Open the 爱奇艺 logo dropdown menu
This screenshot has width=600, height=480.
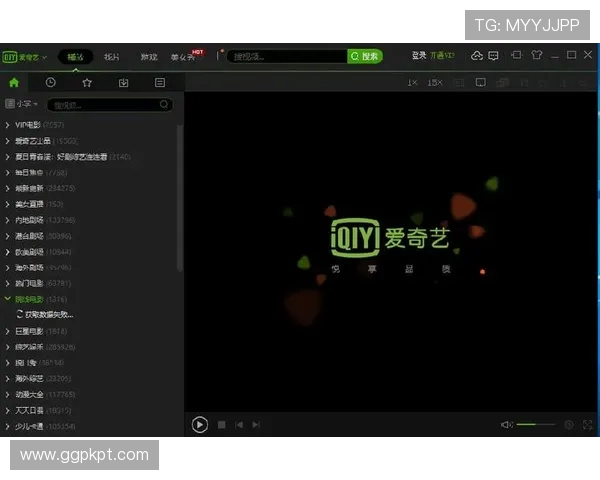(25, 57)
